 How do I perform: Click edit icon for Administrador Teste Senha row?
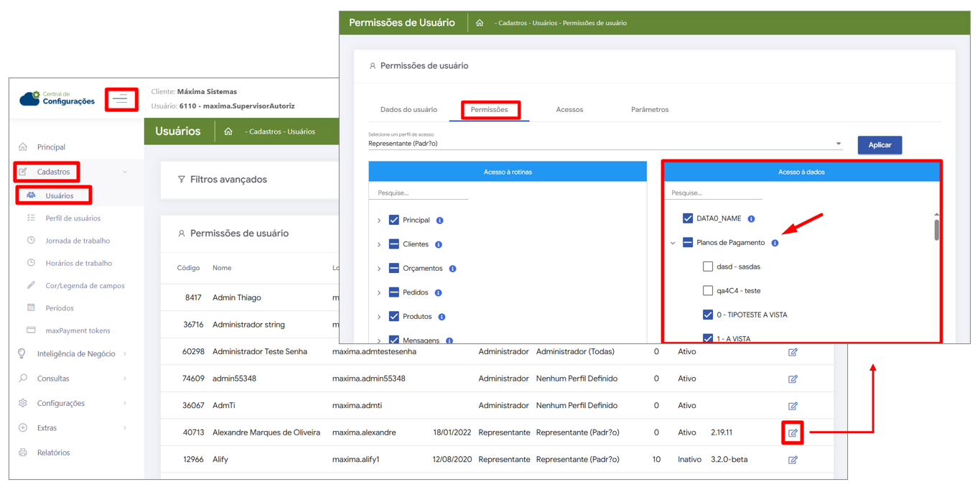tap(793, 352)
